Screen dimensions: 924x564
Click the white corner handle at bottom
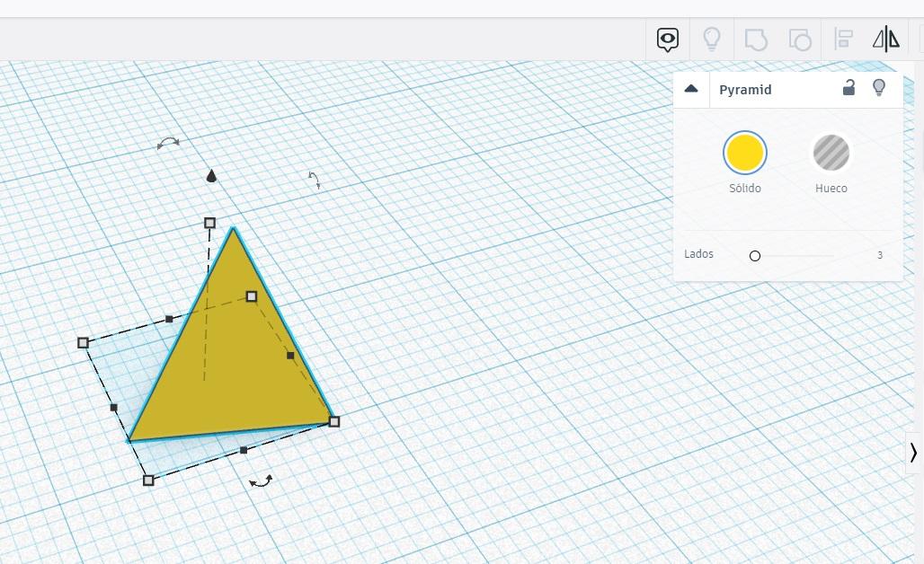(x=148, y=480)
